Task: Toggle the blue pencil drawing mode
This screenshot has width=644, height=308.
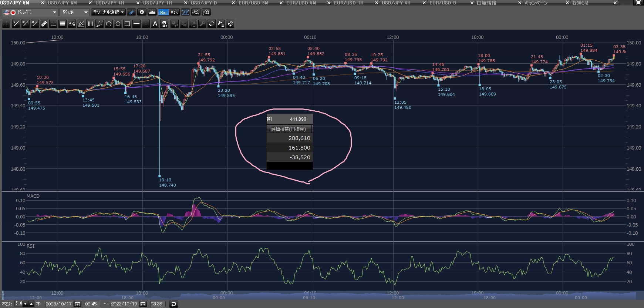Action: [131, 12]
